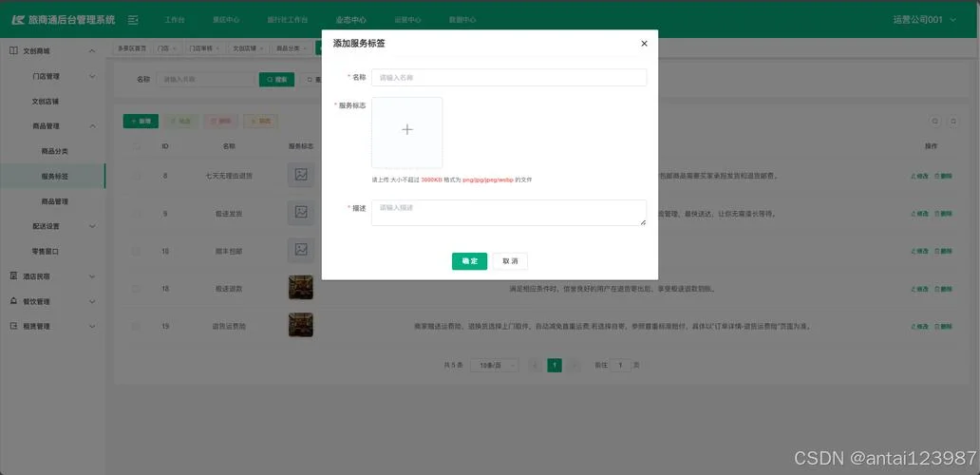This screenshot has width=980, height=475.
Task: Open the 旅行社工作台 top menu
Action: click(288, 20)
